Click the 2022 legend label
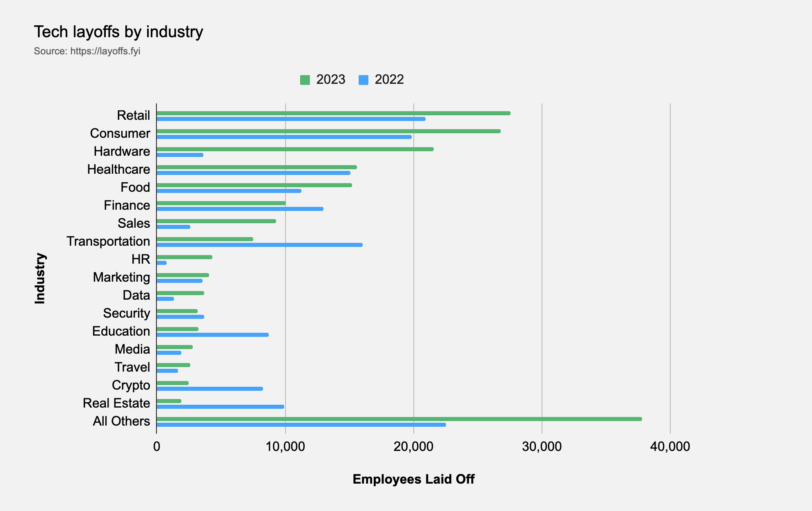Screen dimensions: 812x511 tap(389, 79)
